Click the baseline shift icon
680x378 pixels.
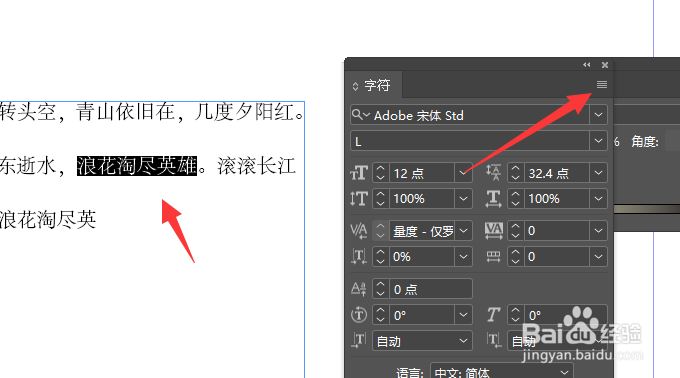pos(359,289)
